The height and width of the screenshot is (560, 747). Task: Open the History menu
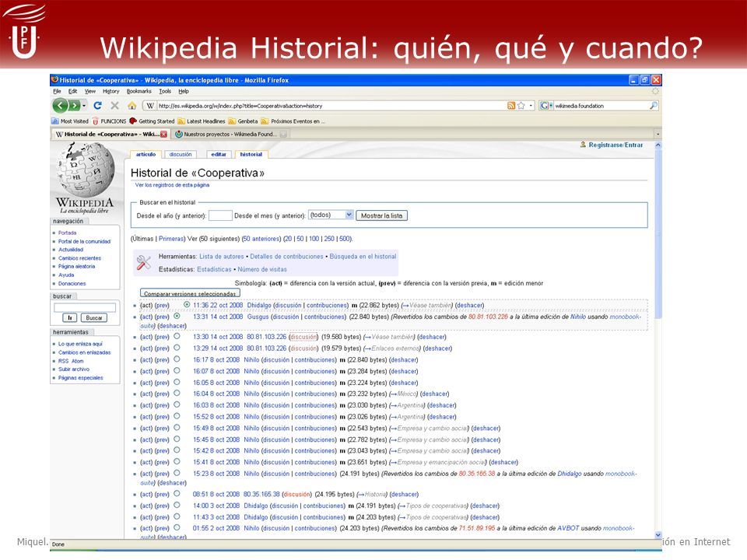(x=111, y=92)
